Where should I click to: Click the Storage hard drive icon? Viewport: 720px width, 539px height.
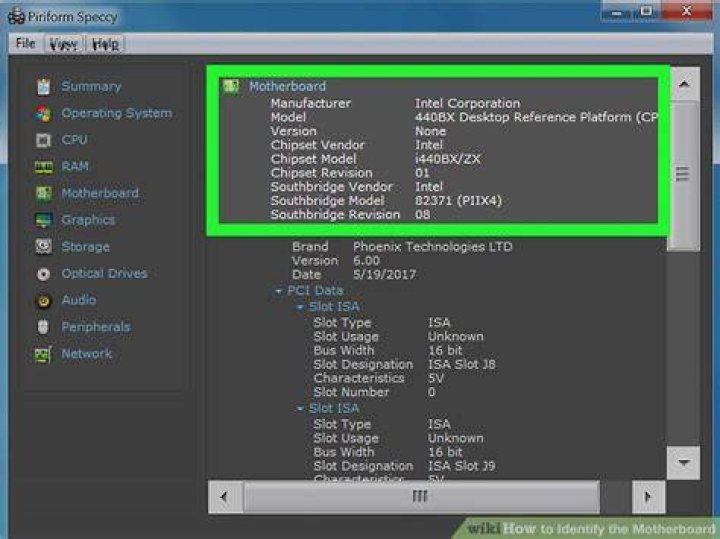[x=44, y=247]
